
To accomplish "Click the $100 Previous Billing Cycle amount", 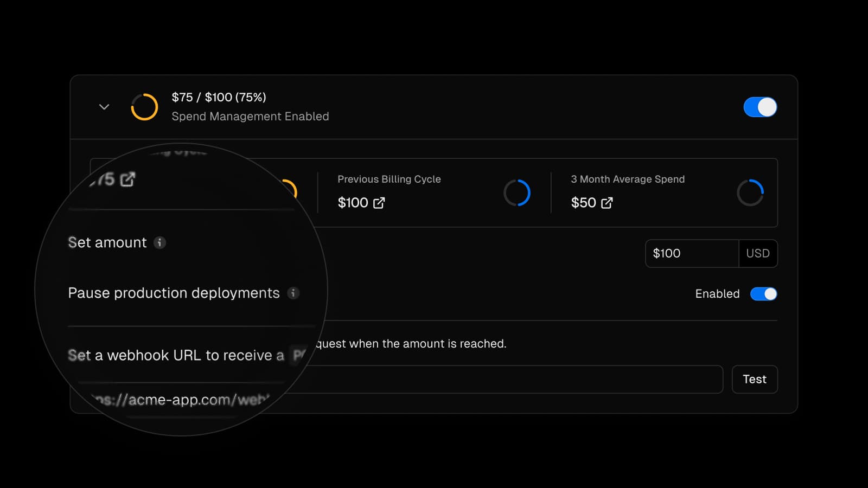I will [353, 203].
